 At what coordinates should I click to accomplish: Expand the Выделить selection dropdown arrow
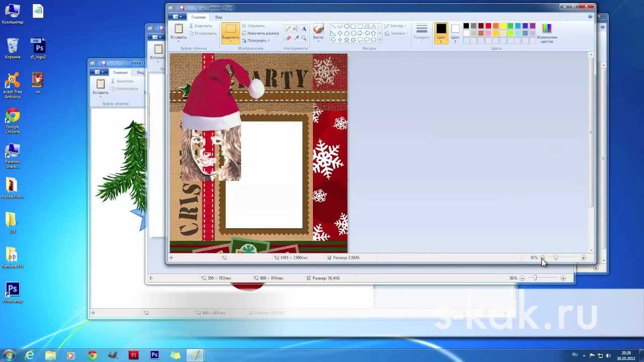coord(230,41)
